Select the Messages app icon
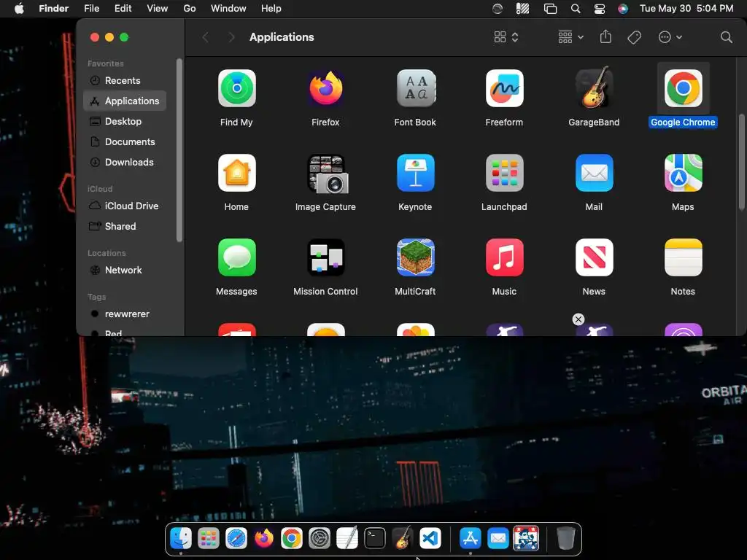747x560 pixels. point(237,257)
